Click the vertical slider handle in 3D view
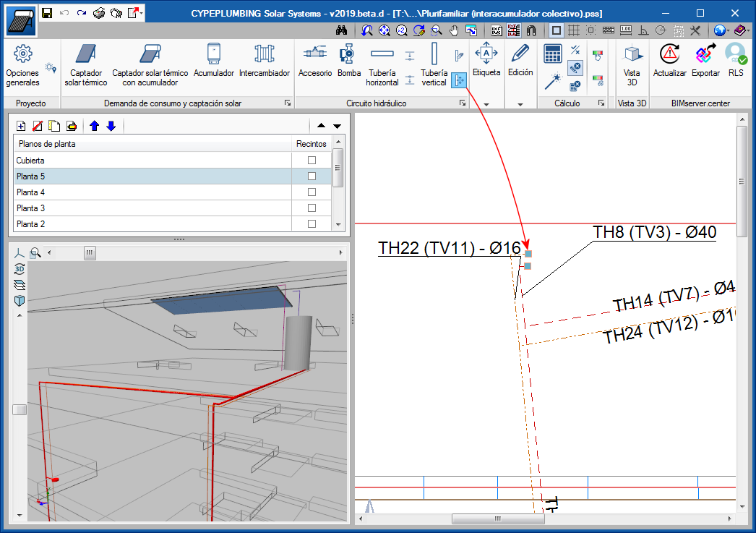The width and height of the screenshot is (756, 533). 20,409
